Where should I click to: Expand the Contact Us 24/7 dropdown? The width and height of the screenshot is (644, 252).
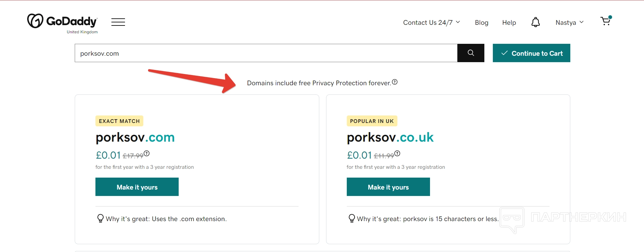click(431, 22)
